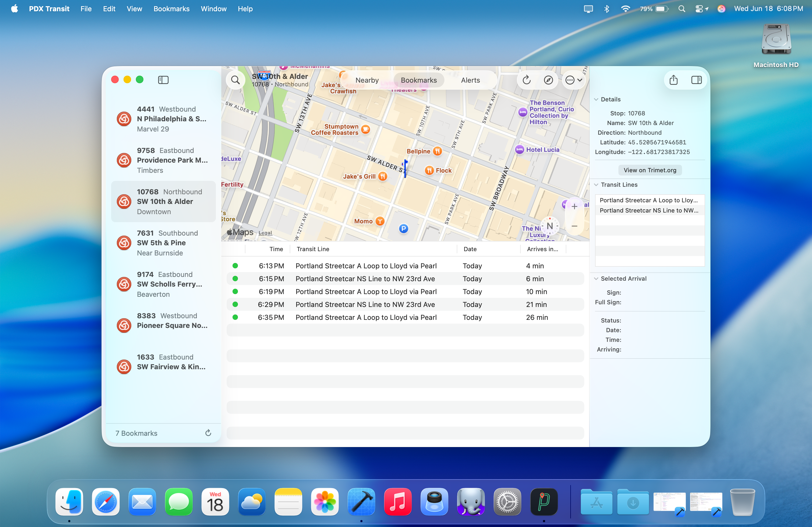The image size is (812, 527).
Task: Select bookmark 9174 SW Scholls Ferry
Action: pyautogui.click(x=164, y=284)
